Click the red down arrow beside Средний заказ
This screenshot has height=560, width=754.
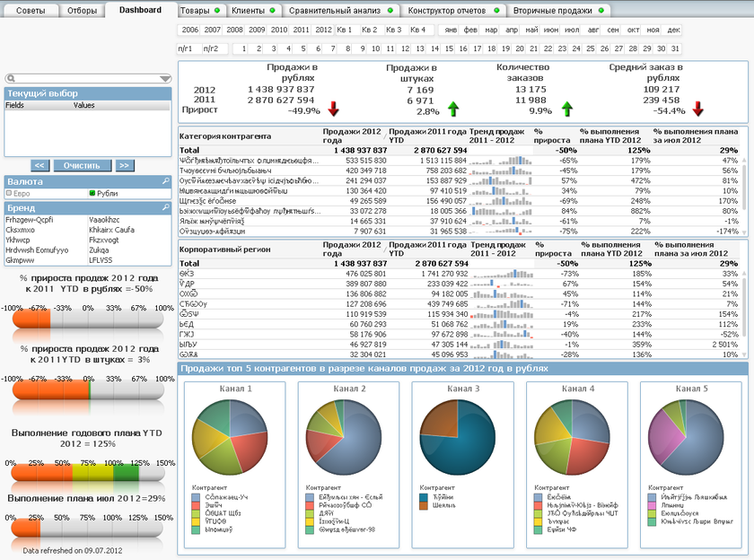pos(697,109)
